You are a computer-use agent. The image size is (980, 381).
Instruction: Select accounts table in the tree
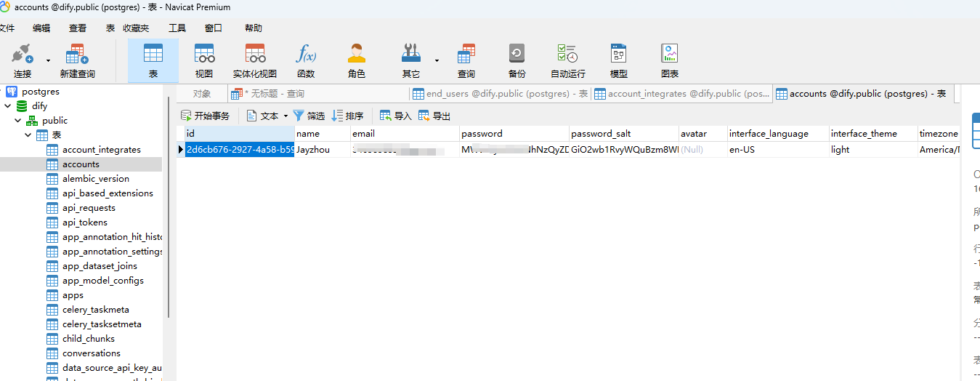click(x=81, y=164)
